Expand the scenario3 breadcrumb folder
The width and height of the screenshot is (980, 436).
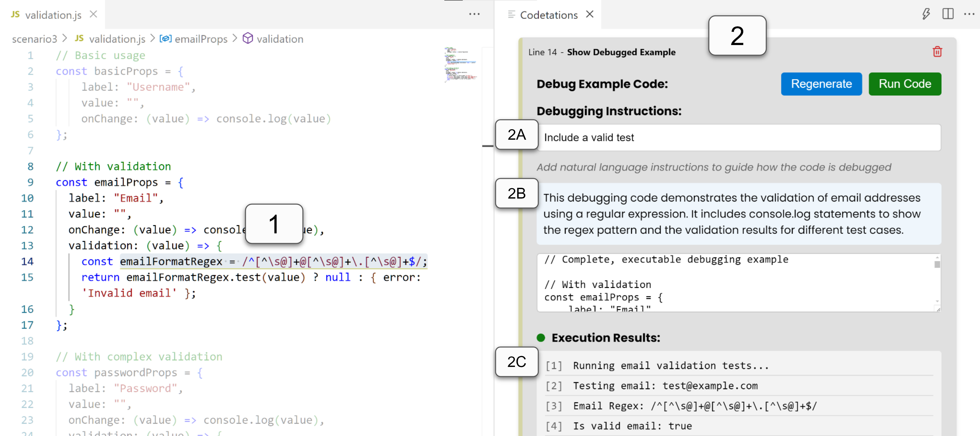tap(34, 39)
